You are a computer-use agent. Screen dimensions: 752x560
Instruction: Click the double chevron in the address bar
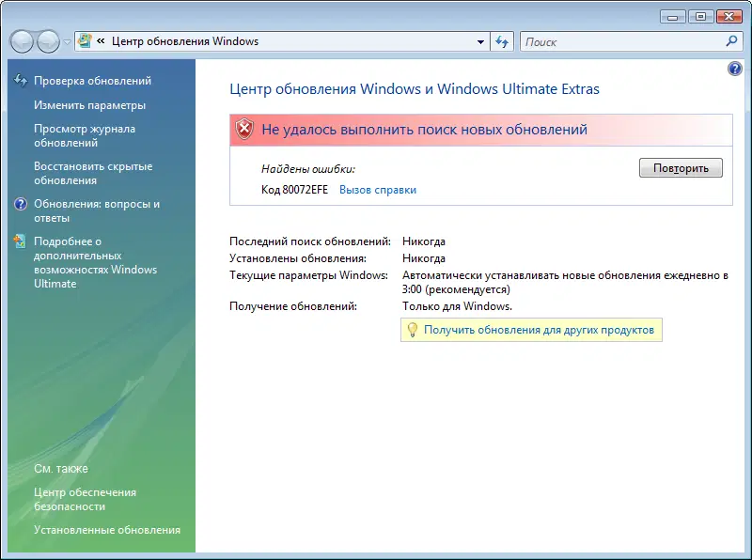(101, 41)
